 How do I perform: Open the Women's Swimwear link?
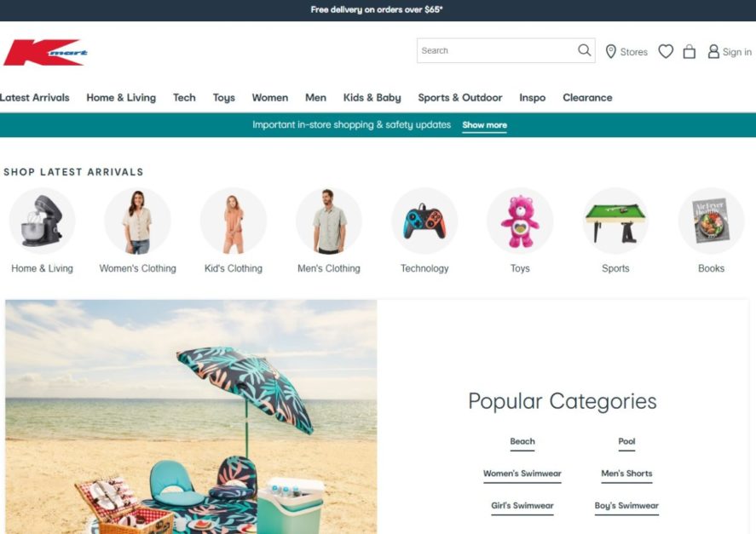pos(522,474)
